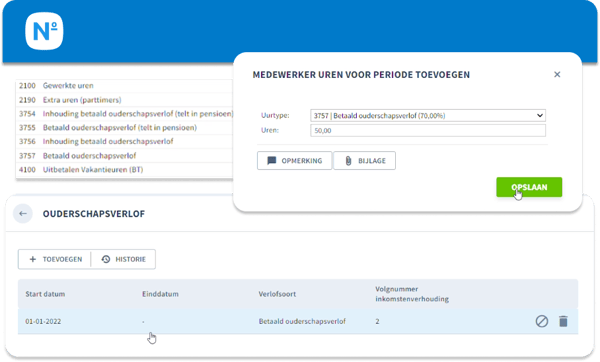Open the Uurtype dropdown
This screenshot has height=362, width=600.
428,116
